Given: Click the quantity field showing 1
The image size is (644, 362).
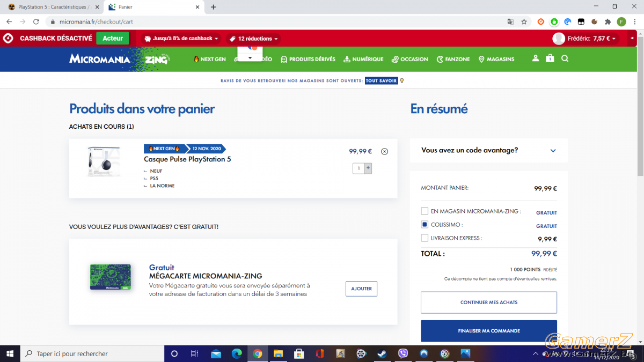Looking at the screenshot, I should click(358, 168).
